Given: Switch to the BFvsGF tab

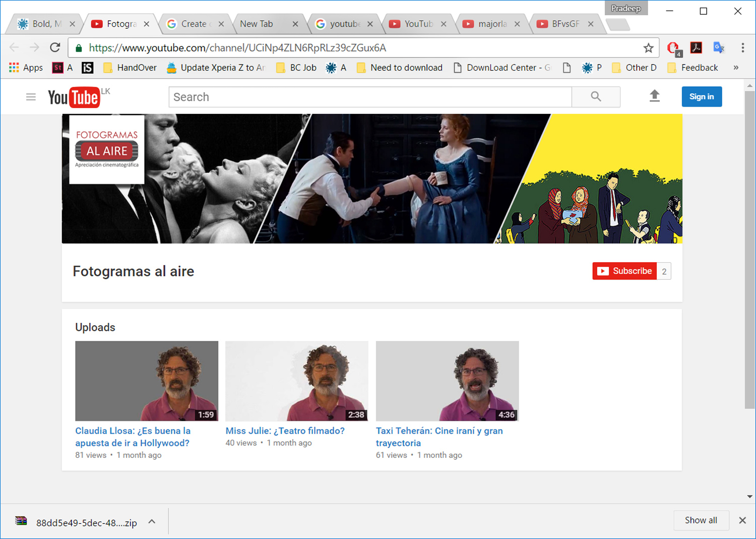Looking at the screenshot, I should click(565, 24).
